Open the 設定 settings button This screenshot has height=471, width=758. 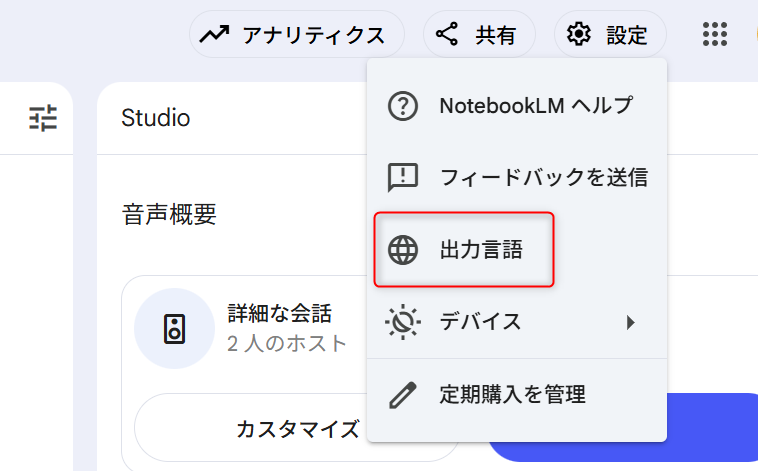pos(610,35)
